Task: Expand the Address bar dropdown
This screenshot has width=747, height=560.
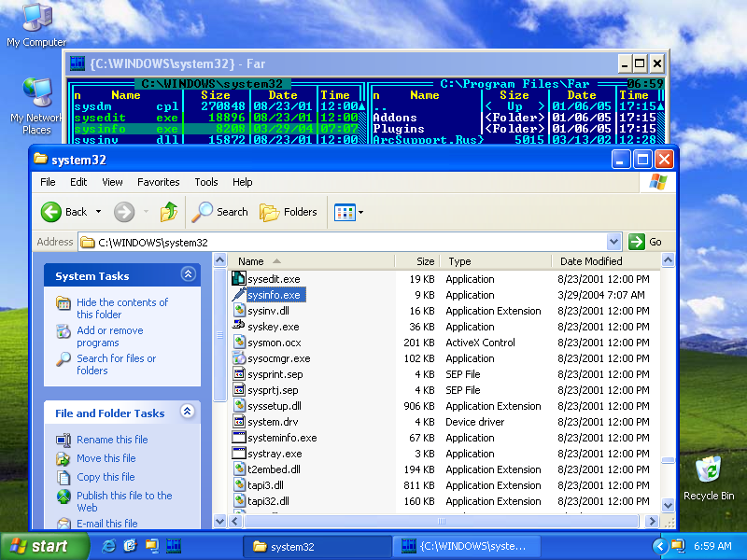Action: tap(613, 242)
